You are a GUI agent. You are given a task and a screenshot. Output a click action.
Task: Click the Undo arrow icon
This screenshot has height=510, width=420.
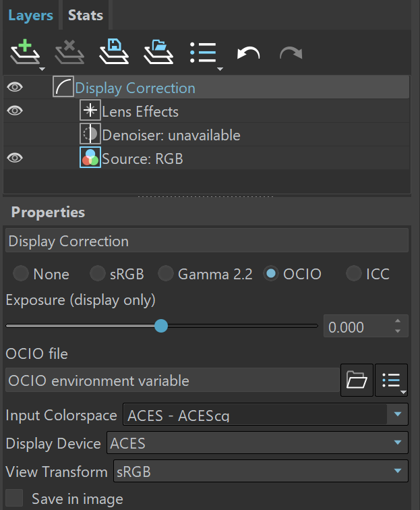[x=248, y=53]
